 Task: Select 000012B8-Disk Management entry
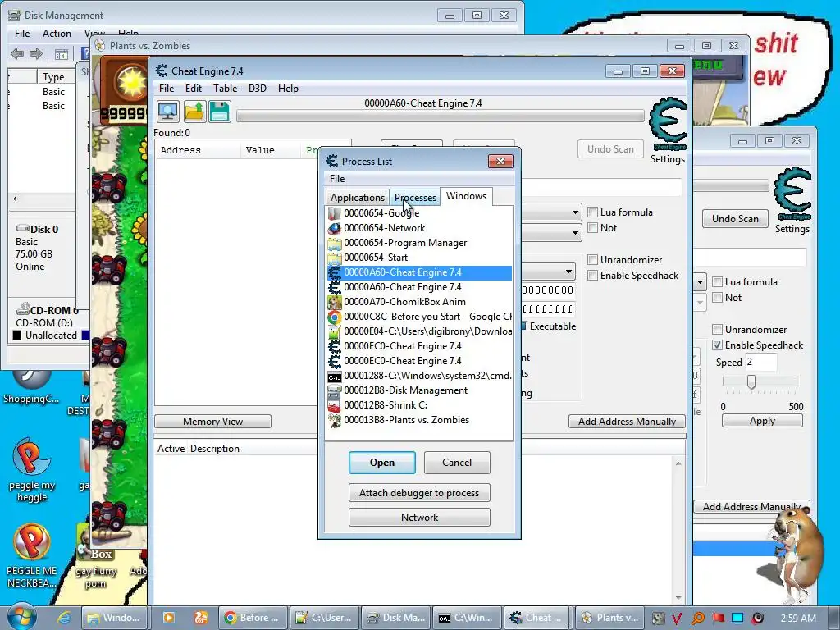point(419,390)
